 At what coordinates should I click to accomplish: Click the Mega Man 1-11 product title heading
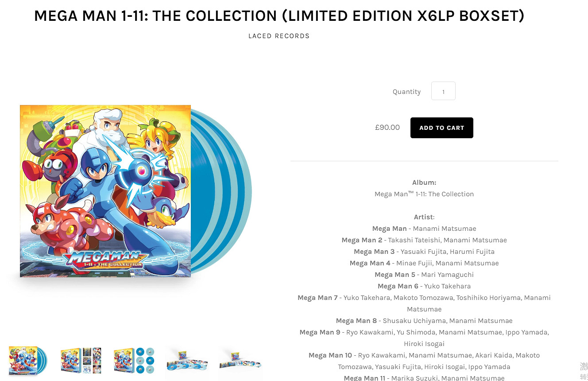279,16
